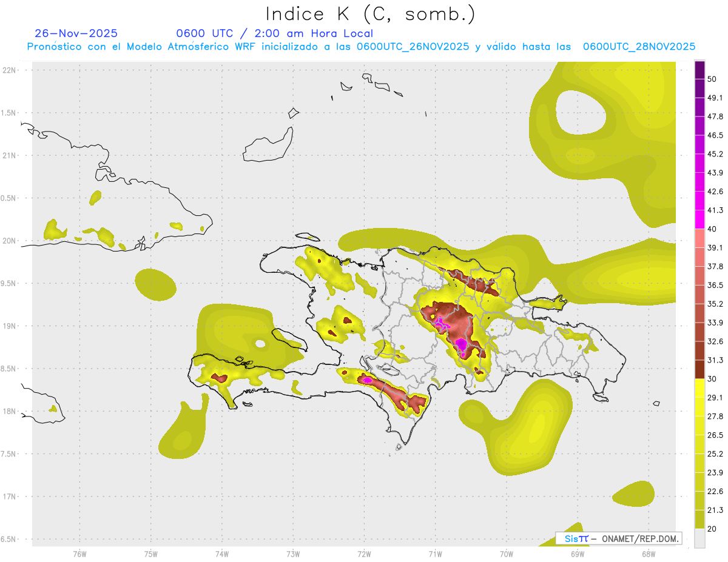Click the 17N latitude axis label
Viewport: 728px width, 562px height.
click(x=10, y=497)
